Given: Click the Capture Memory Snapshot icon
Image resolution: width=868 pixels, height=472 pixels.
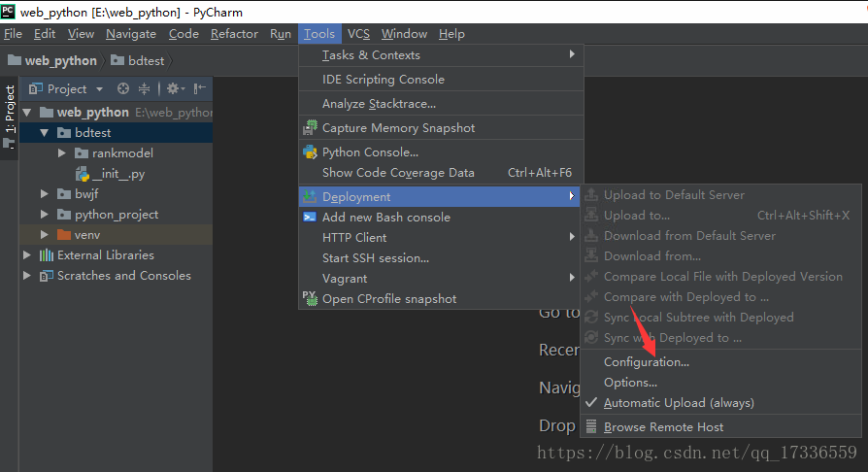Looking at the screenshot, I should tap(310, 128).
